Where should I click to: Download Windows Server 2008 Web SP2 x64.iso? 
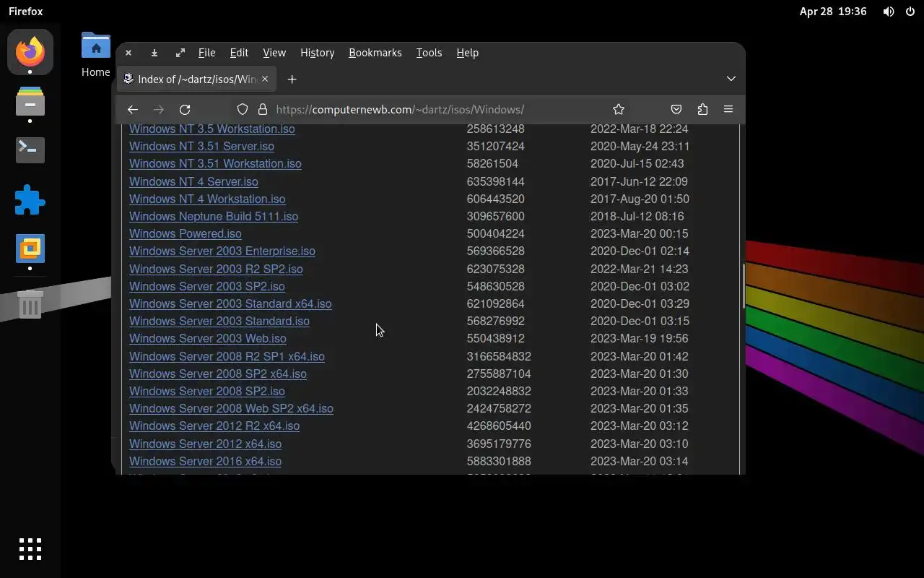231,409
